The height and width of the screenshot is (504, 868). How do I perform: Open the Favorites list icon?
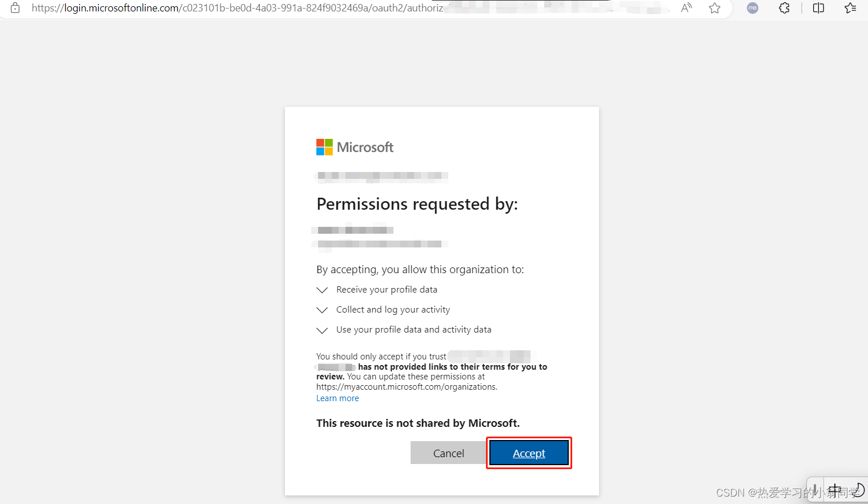850,8
